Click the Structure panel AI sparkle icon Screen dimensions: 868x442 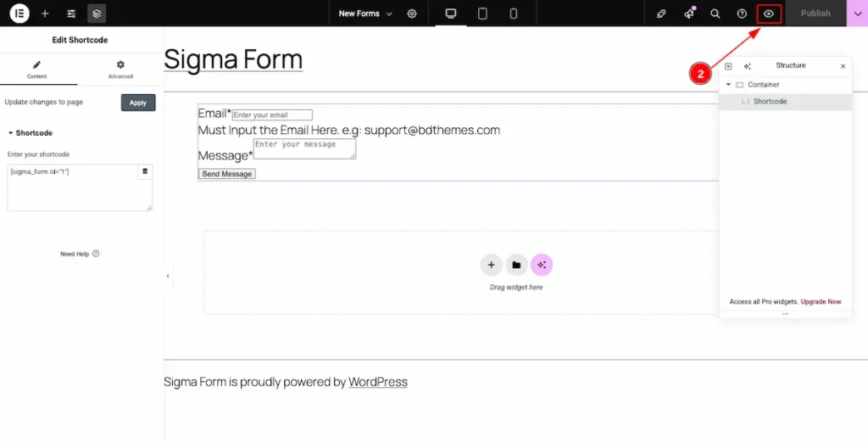click(x=748, y=66)
